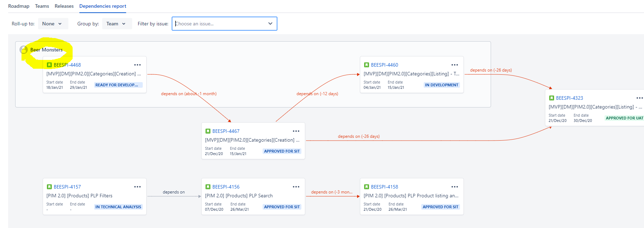Open issue link BEESPI-4460

click(x=385, y=65)
